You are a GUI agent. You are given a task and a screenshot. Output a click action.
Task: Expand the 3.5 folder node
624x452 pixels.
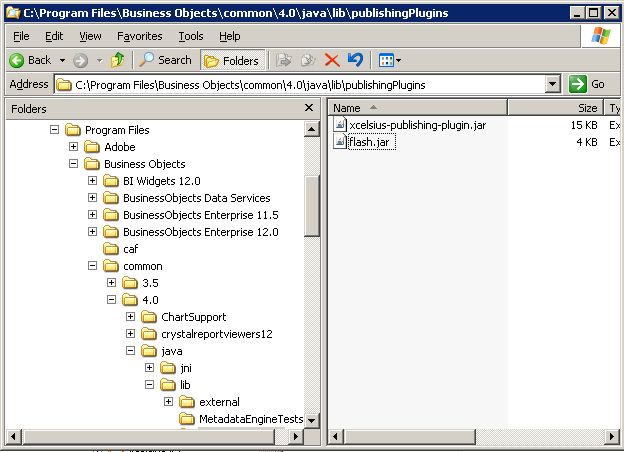click(x=111, y=282)
